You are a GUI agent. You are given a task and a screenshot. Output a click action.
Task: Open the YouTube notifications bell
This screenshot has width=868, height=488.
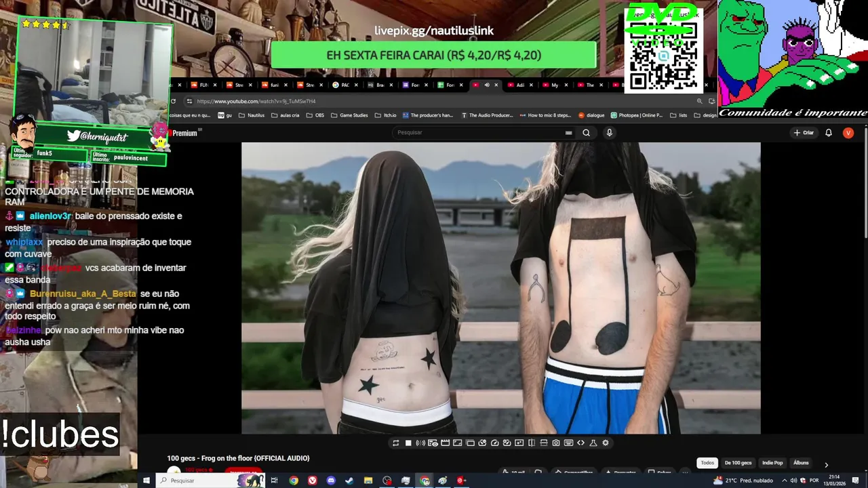coord(828,133)
